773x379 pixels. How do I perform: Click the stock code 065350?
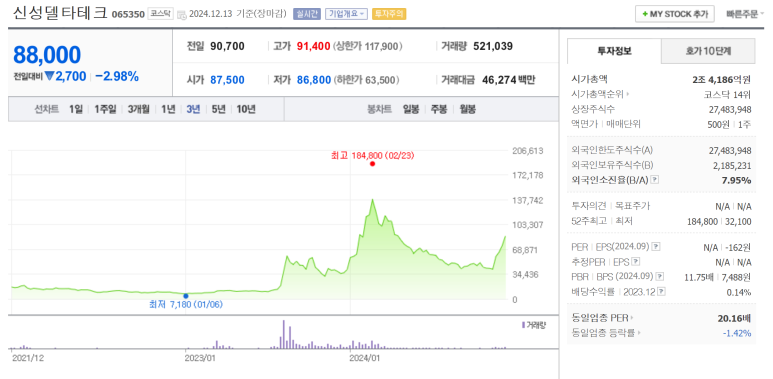click(128, 14)
